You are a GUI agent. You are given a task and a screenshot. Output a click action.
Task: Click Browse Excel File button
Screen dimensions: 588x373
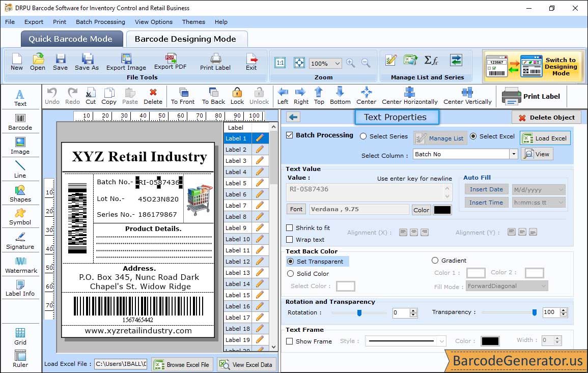pos(182,364)
